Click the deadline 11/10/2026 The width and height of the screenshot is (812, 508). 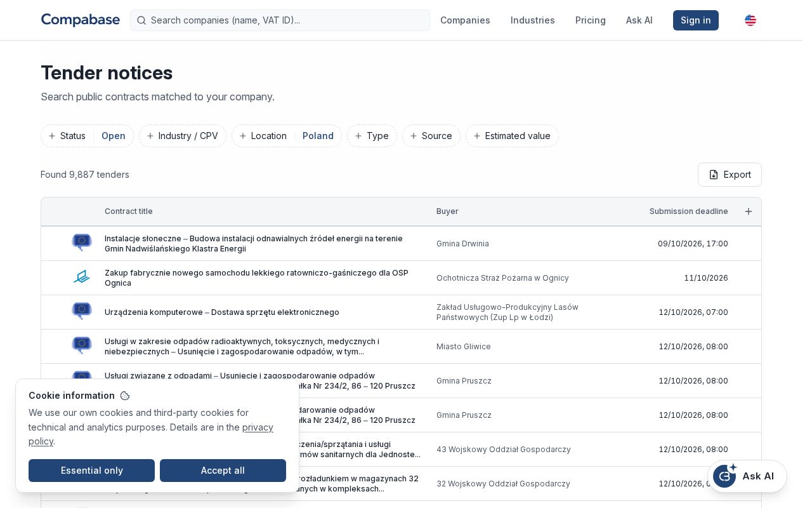coord(706,278)
